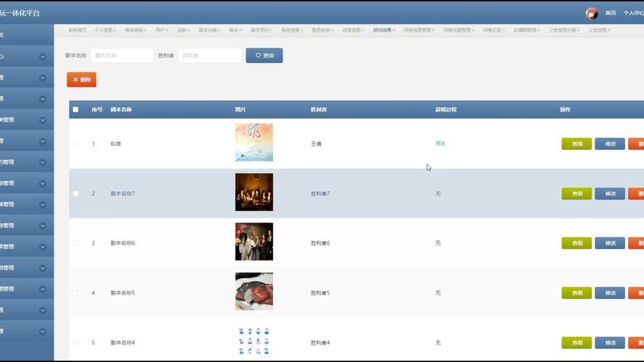Close the 个人信息 tab using its × icon
This screenshot has height=362, width=644.
pyautogui.click(x=116, y=30)
